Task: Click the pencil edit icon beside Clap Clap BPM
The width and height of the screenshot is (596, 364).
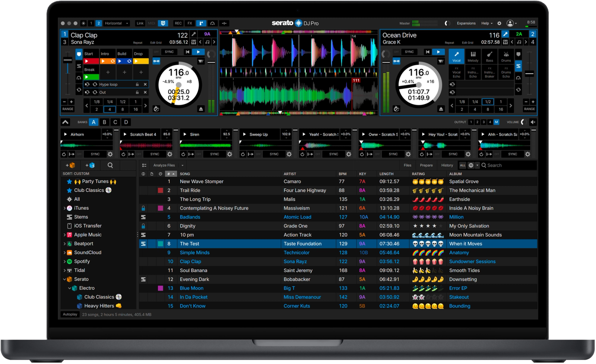Action: 194,34
